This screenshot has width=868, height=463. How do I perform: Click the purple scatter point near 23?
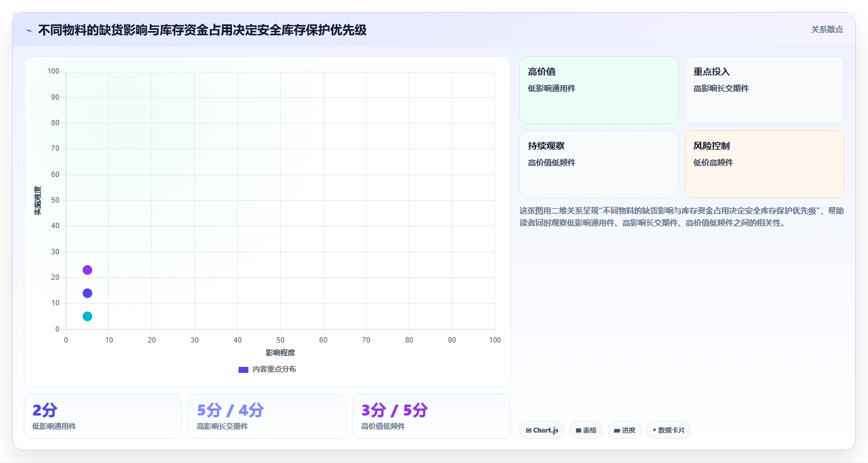pos(87,270)
